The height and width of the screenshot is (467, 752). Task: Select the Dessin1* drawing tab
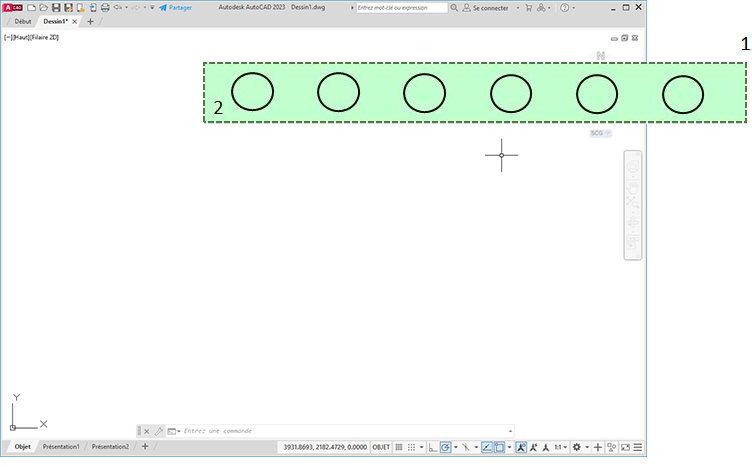coord(56,22)
